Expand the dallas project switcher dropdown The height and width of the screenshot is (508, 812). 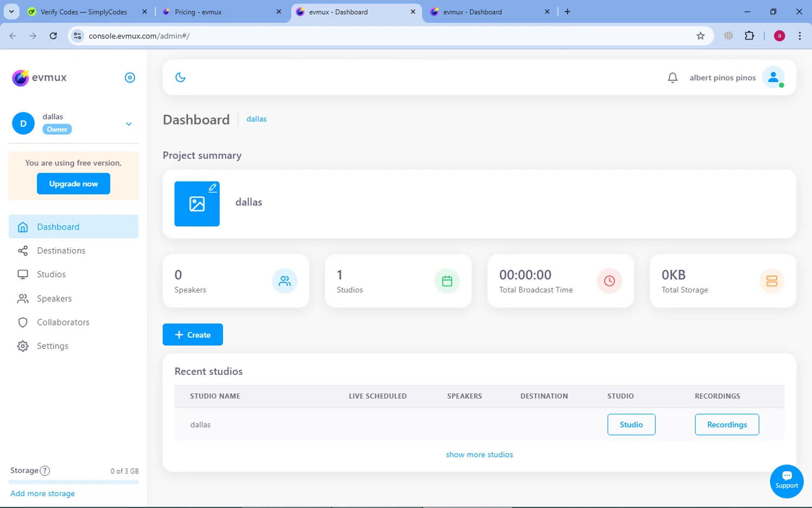pos(129,124)
